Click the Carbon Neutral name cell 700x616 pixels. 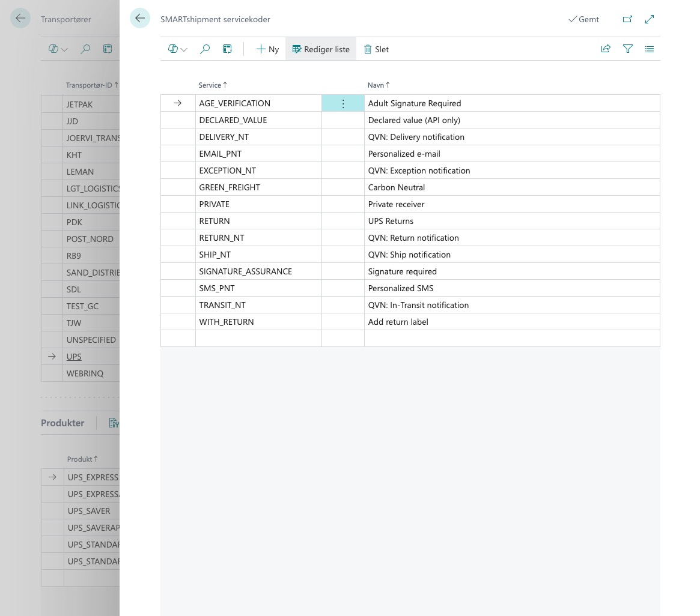pos(397,187)
